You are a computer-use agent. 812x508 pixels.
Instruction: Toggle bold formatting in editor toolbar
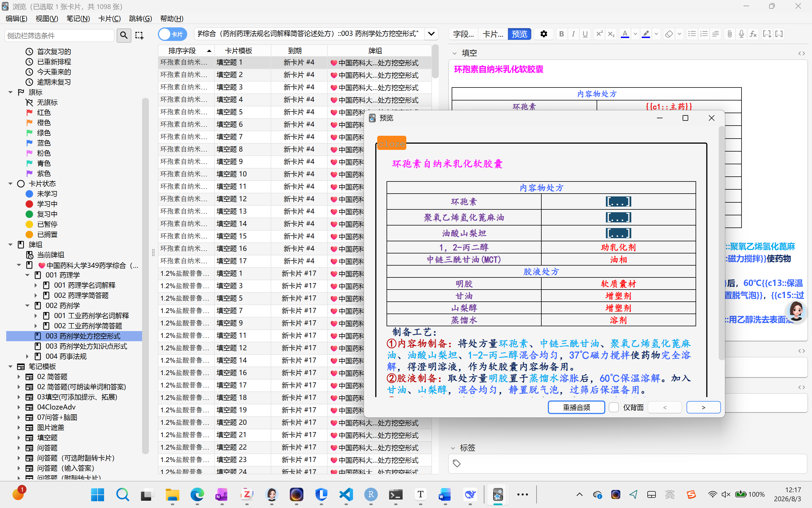tap(561, 34)
